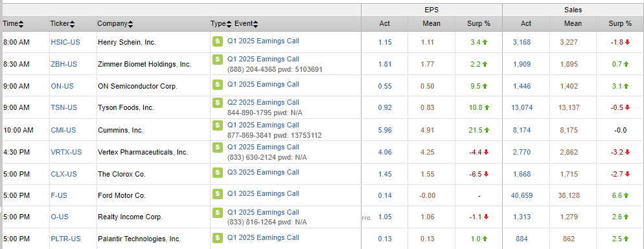Open Realty Income Q1 2025 Earnings Call
The width and height of the screenshot is (644, 249).
(263, 213)
